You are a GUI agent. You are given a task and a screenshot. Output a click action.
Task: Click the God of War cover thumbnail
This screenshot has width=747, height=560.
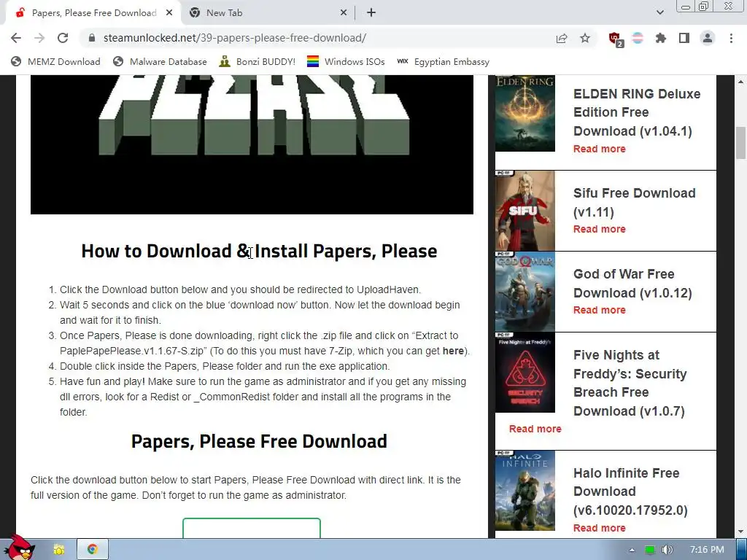tap(525, 292)
